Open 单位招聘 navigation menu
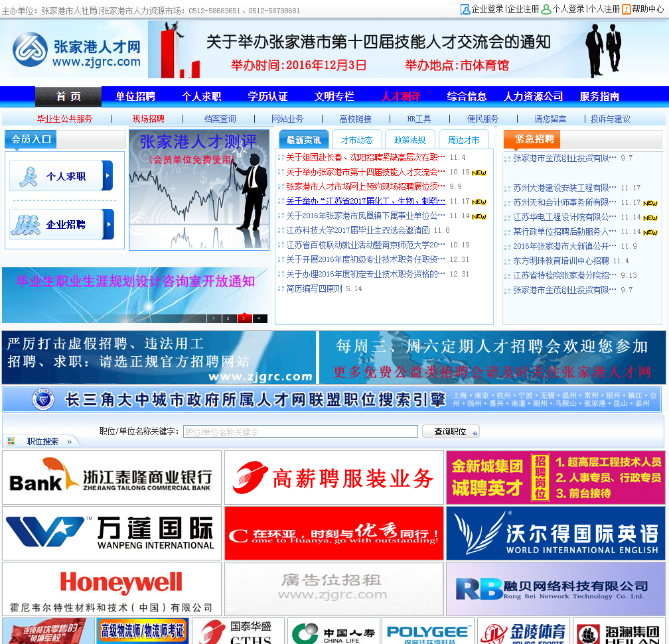Viewport: 669px width, 644px height. 135,96
